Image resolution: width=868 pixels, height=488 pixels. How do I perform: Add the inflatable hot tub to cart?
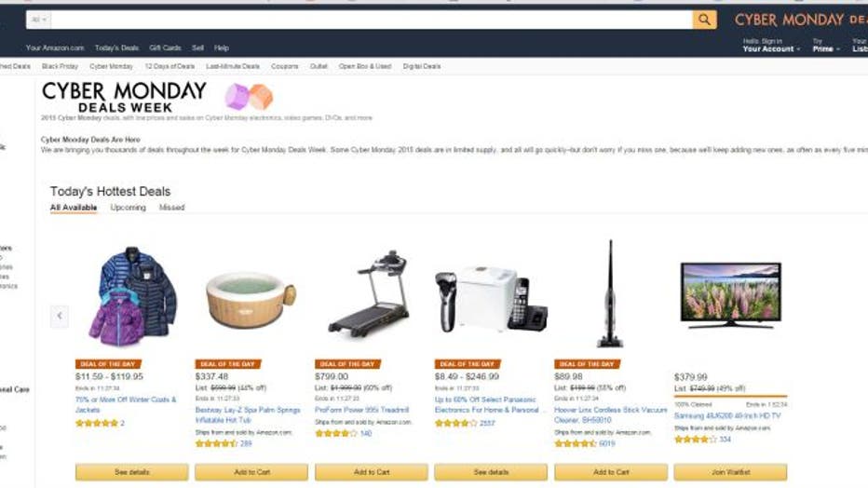tap(251, 472)
